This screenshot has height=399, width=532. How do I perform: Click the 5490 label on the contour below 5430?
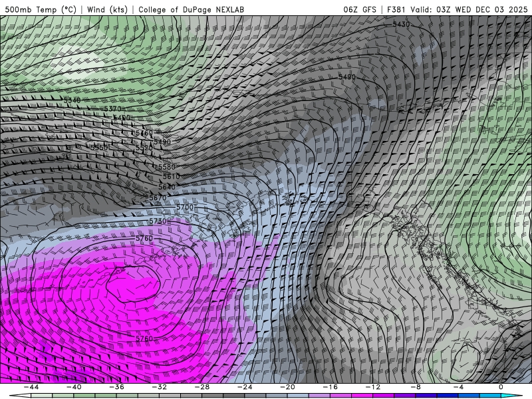pos(347,77)
